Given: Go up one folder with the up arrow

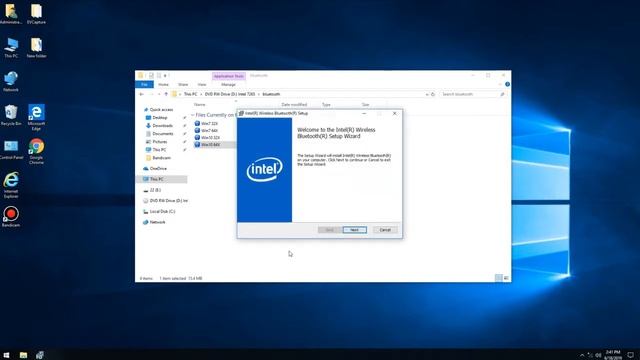Looking at the screenshot, I should (166, 94).
